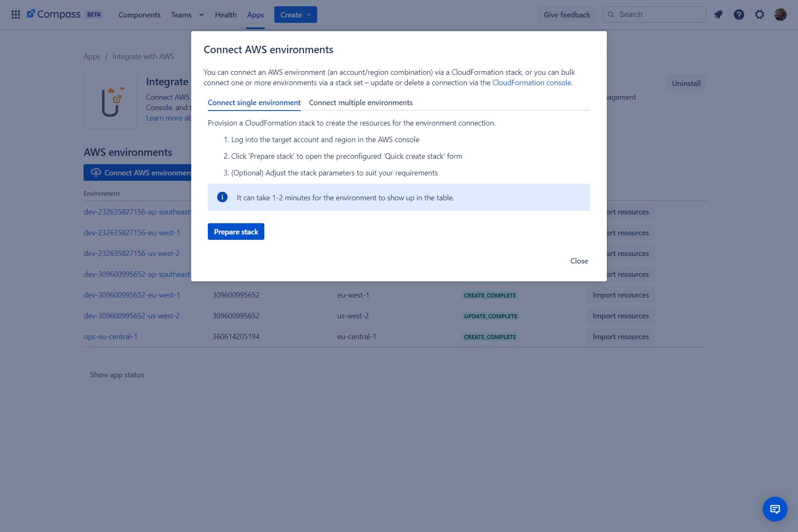The image size is (798, 532).
Task: Import resources for ops-eu-central-1 row
Action: click(621, 336)
